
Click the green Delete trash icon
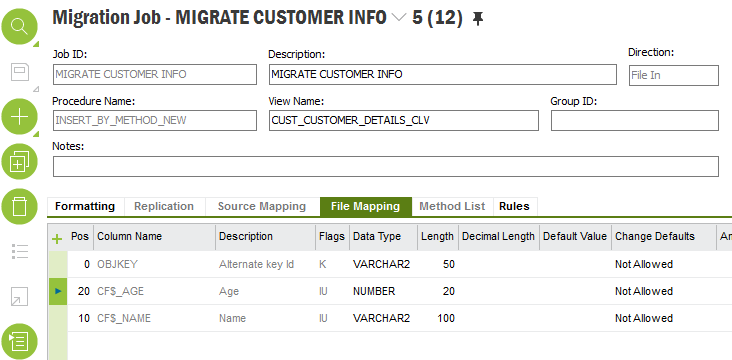coord(20,206)
